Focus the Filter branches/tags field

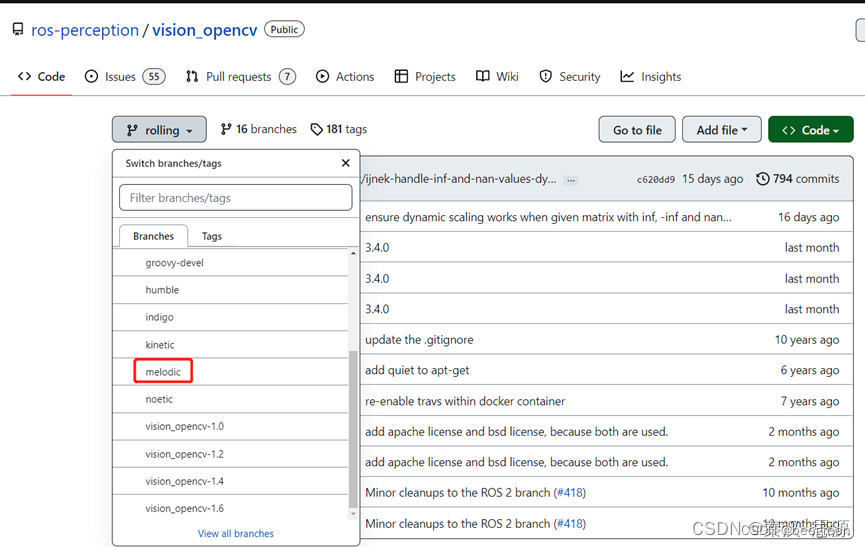236,197
